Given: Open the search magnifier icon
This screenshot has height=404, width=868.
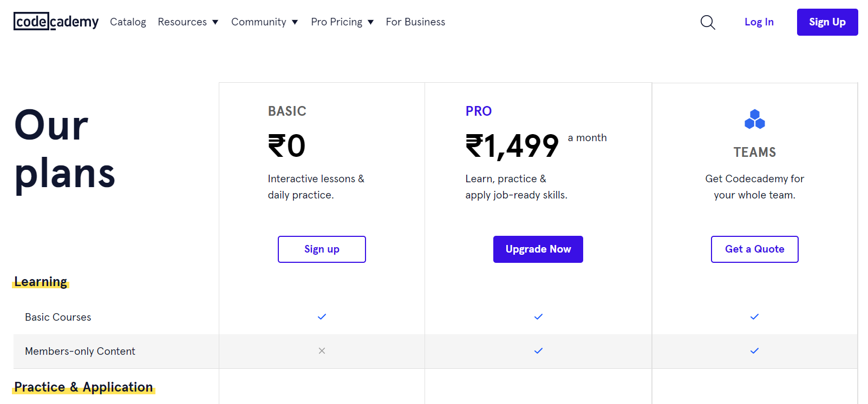Looking at the screenshot, I should point(708,22).
